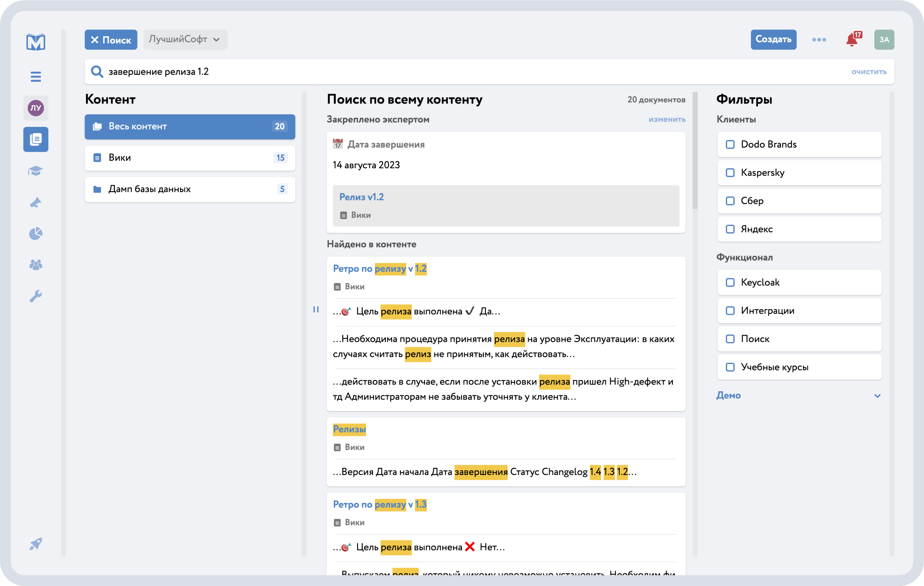Enable the Dodo Brands client filter
This screenshot has width=924, height=586.
tap(730, 144)
